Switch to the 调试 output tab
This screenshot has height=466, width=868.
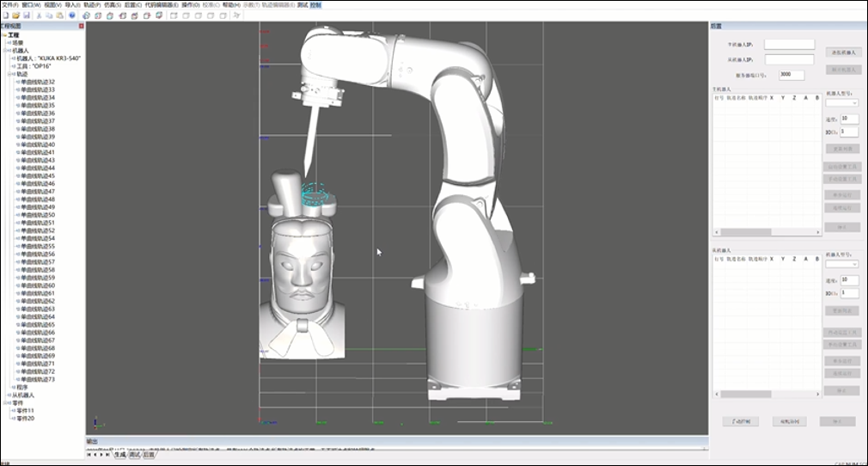(x=134, y=454)
